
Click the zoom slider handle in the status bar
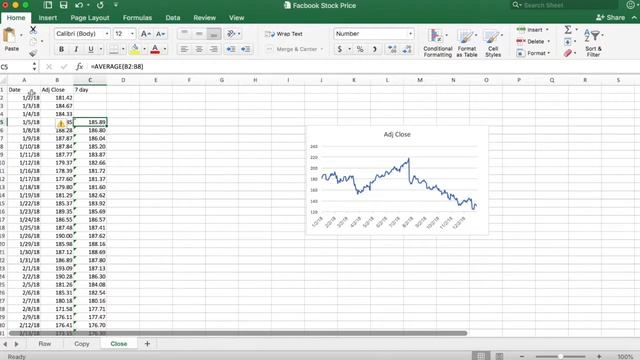[x=561, y=356]
